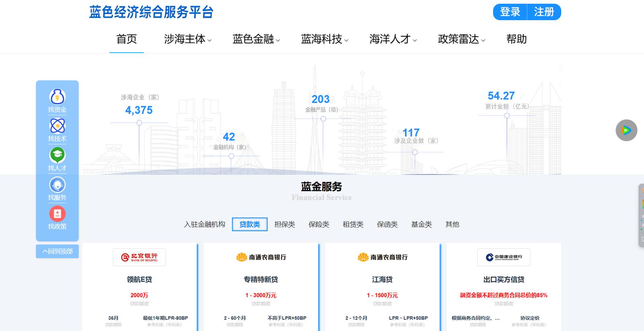Click the China Construction Bank logo

click(504, 257)
